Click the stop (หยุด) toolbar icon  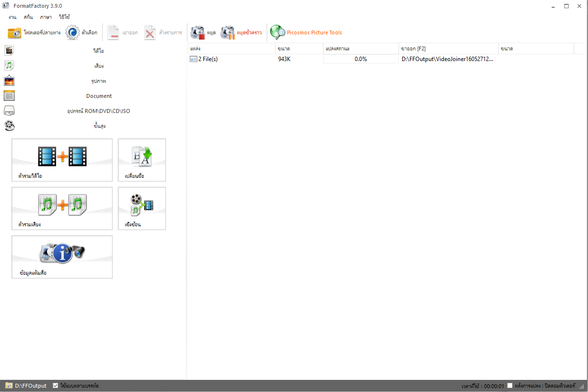[x=197, y=32]
